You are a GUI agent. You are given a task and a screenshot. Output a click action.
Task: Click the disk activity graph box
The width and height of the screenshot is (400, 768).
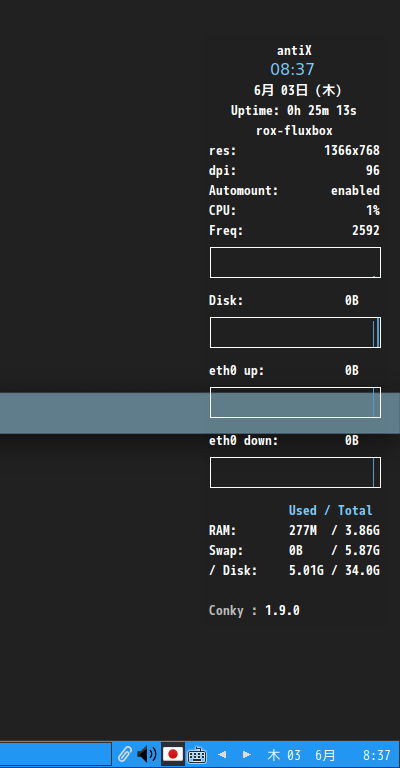pyautogui.click(x=295, y=333)
